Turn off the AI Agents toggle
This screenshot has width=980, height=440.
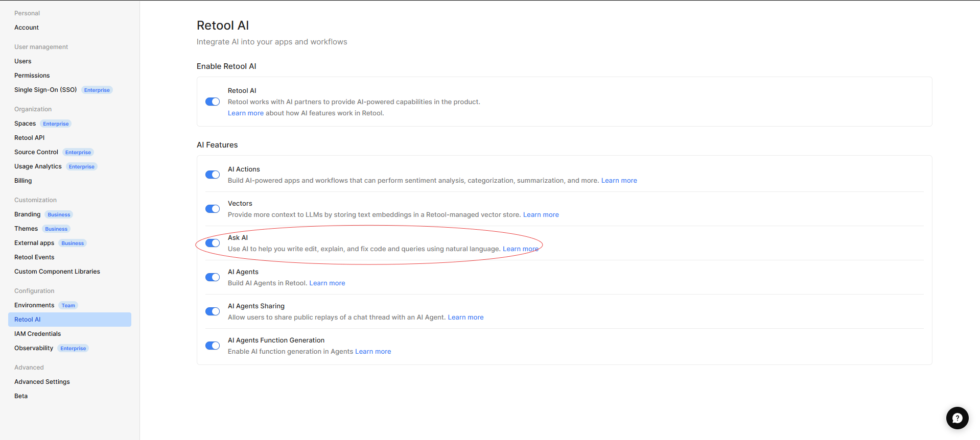[x=213, y=277]
